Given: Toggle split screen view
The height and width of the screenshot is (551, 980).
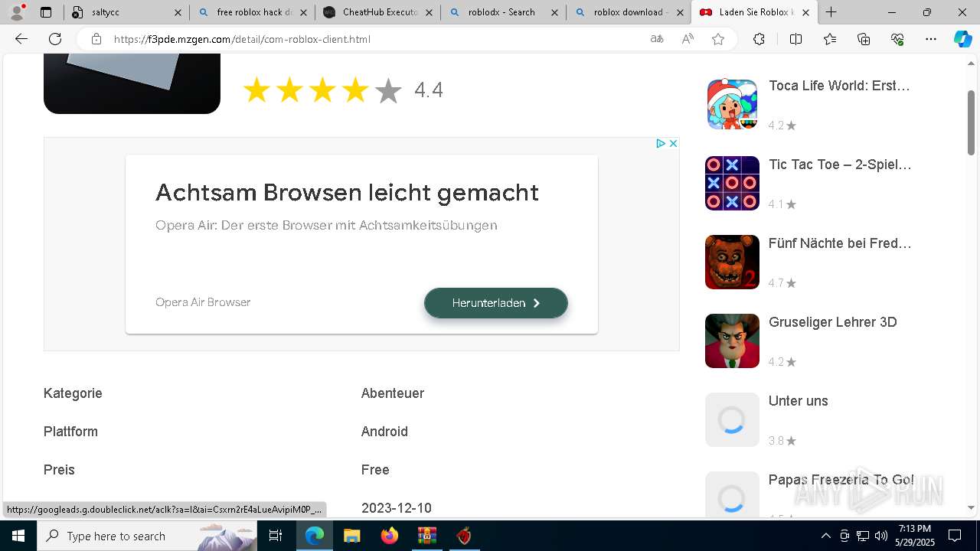Looking at the screenshot, I should coord(795,39).
